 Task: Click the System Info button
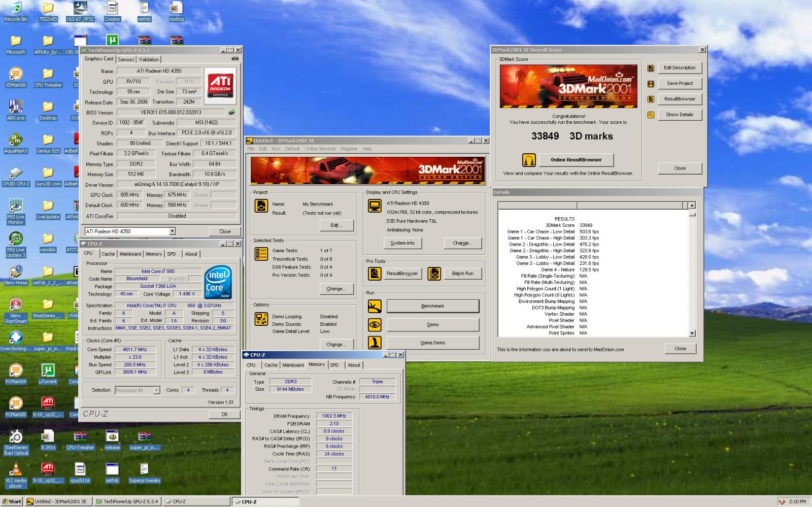point(402,243)
